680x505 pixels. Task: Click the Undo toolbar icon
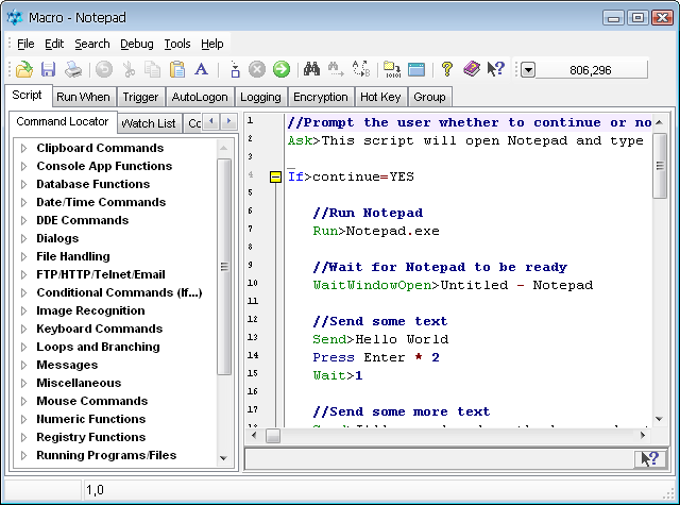click(104, 69)
